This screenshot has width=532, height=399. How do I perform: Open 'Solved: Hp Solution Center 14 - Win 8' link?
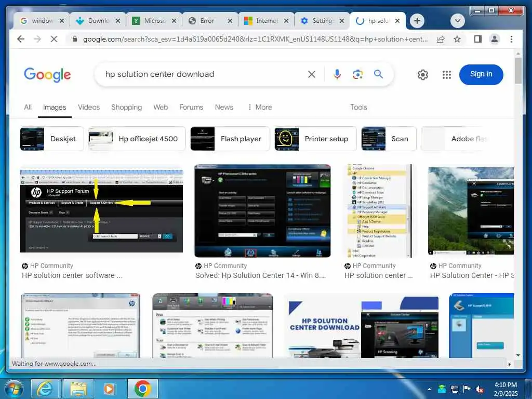260,275
